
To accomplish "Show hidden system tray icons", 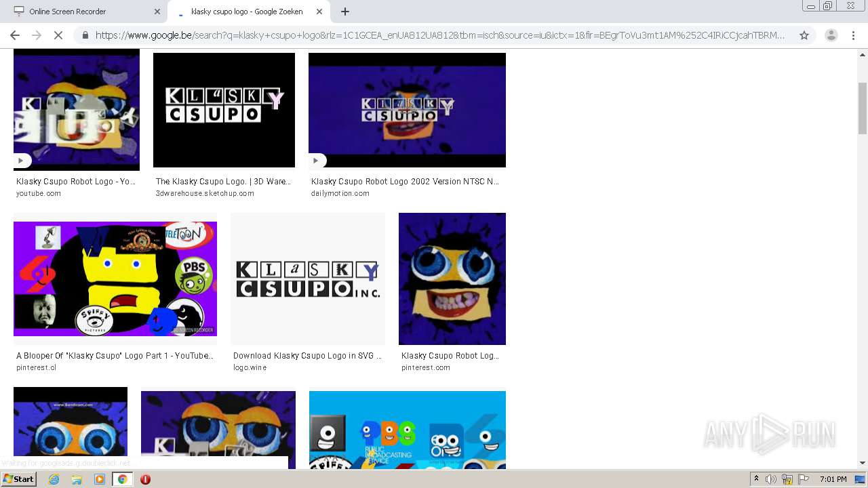I will pyautogui.click(x=757, y=479).
